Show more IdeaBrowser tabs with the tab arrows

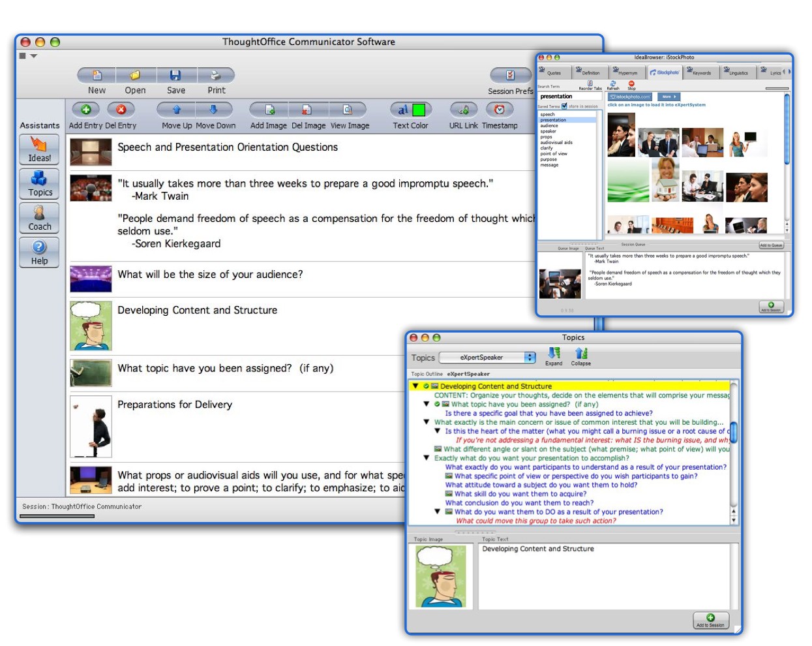point(787,72)
